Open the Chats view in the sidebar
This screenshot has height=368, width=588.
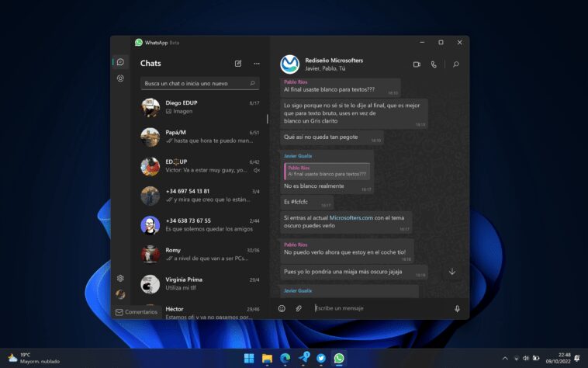(x=120, y=62)
